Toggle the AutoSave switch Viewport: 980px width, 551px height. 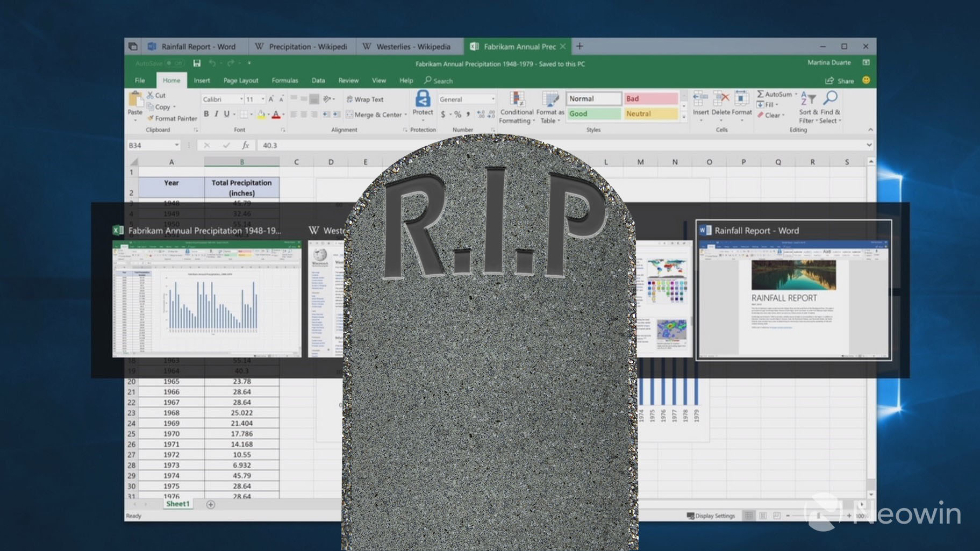[x=174, y=63]
